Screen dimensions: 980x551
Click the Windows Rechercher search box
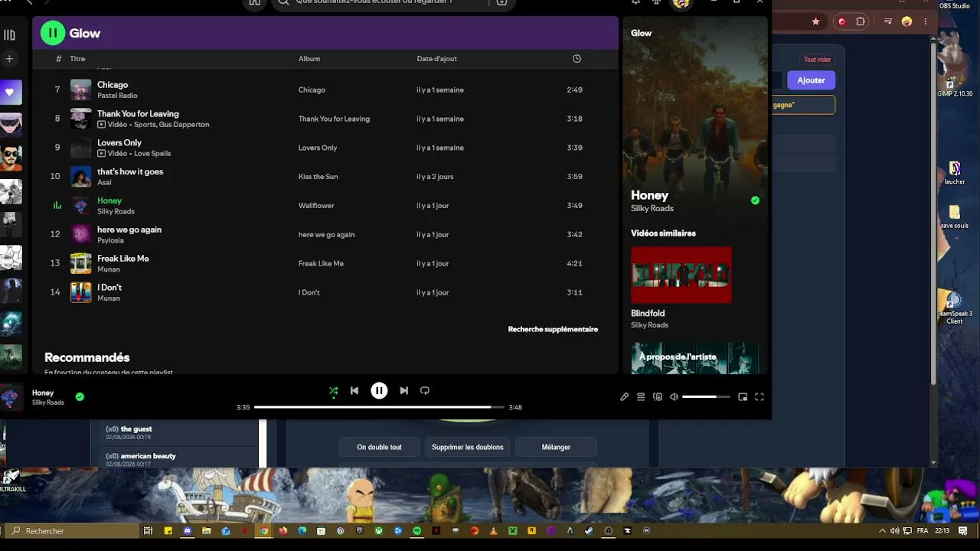pyautogui.click(x=72, y=530)
